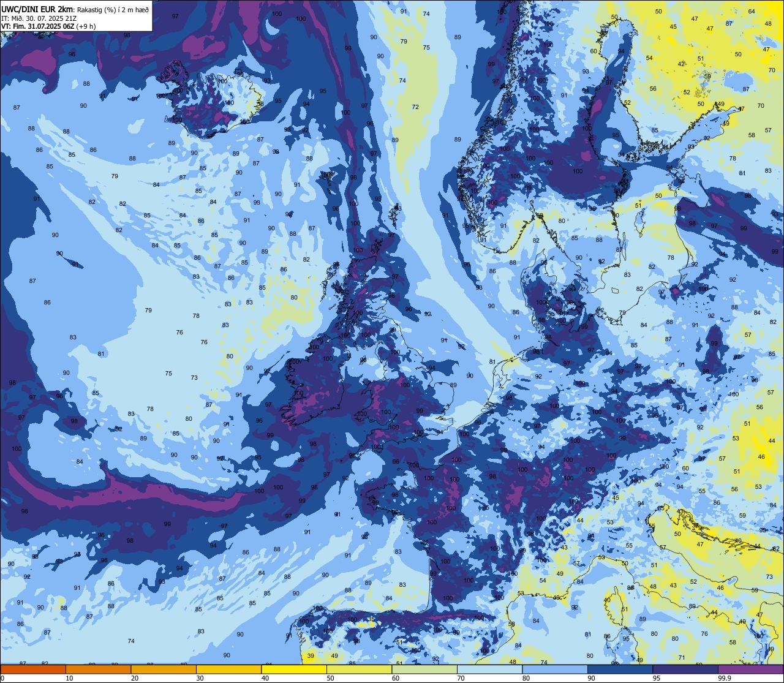
Task: Click the '90' legend scale label
Action: 592,678
